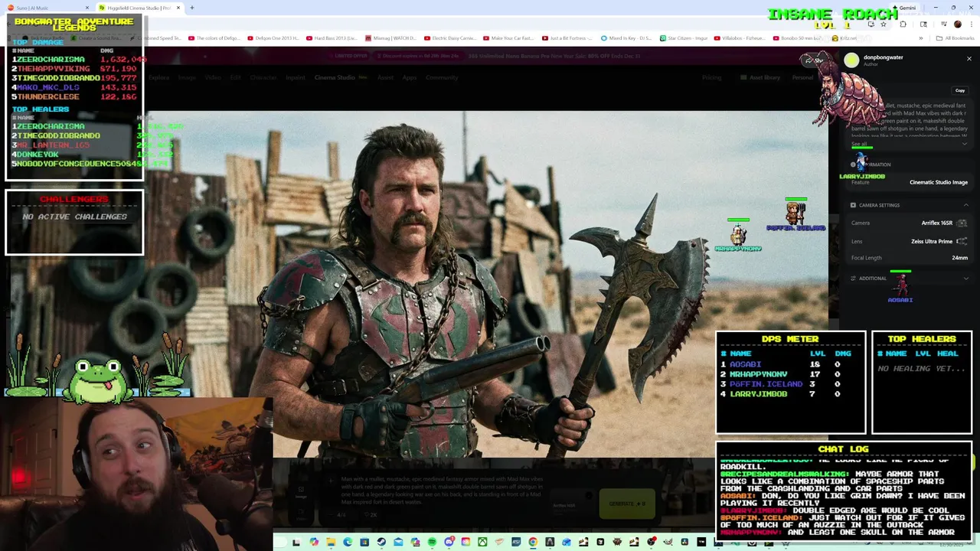Open the Community menu item

(442, 77)
